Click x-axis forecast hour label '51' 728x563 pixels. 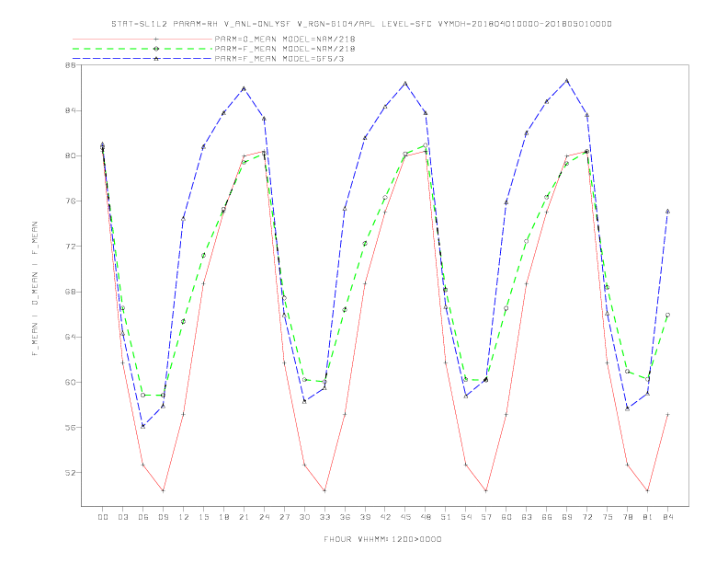[x=446, y=517]
